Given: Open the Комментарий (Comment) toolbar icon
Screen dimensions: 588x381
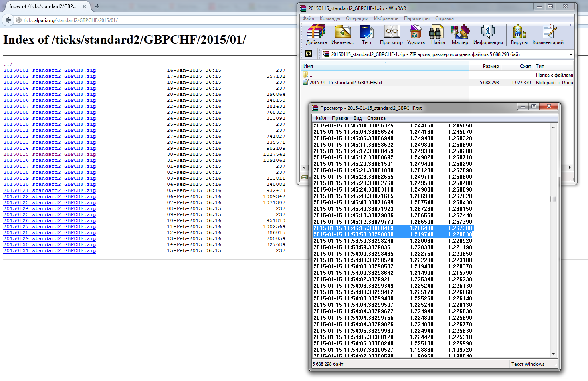Looking at the screenshot, I should (x=548, y=34).
